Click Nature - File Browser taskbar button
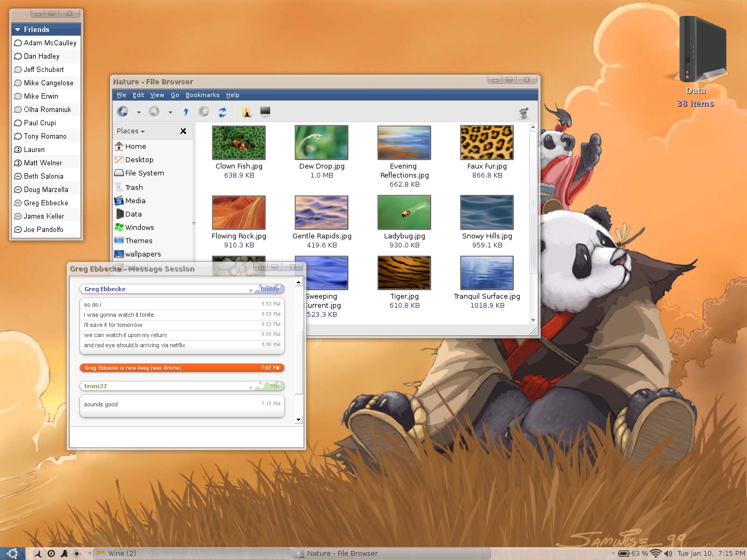 (391, 553)
